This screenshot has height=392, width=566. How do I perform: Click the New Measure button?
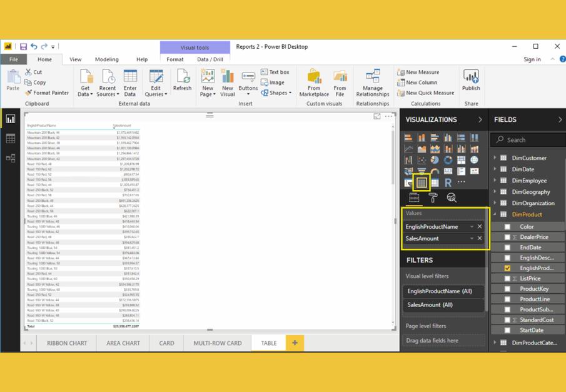pyautogui.click(x=418, y=73)
